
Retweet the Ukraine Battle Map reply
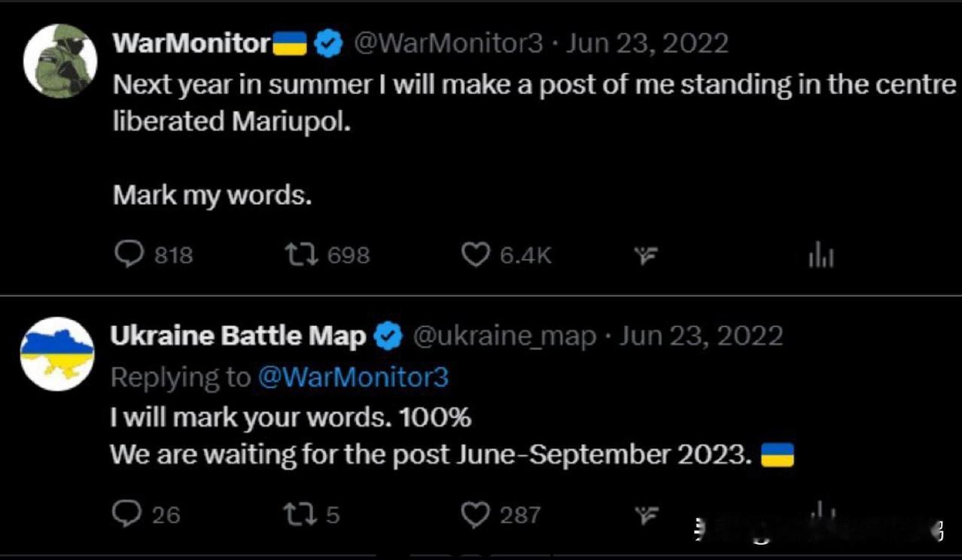pyautogui.click(x=297, y=514)
